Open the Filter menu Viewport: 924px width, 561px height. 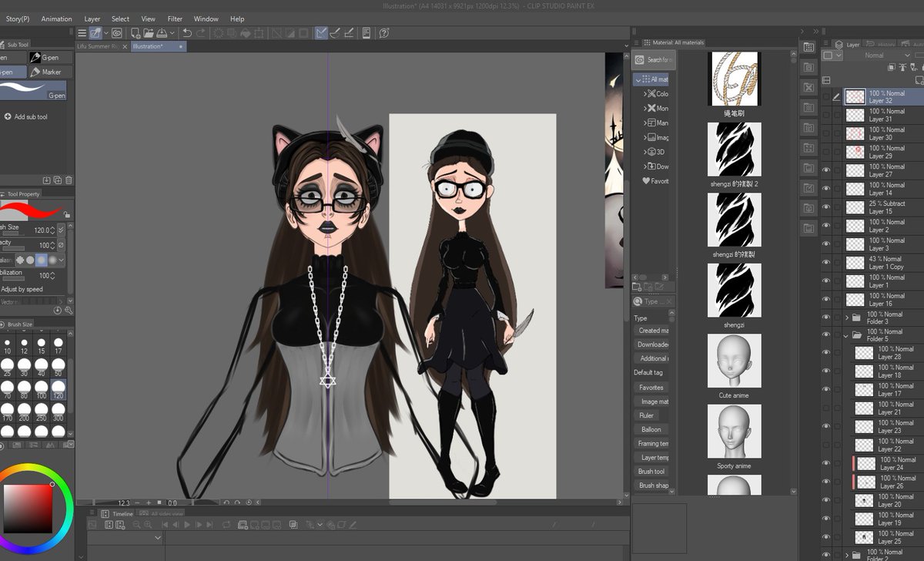click(x=175, y=18)
